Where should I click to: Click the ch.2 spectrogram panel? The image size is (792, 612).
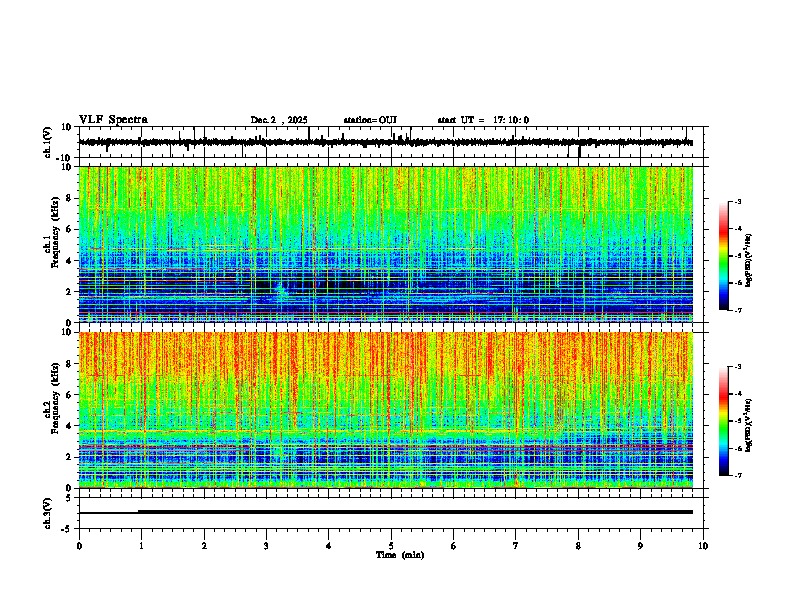386,410
